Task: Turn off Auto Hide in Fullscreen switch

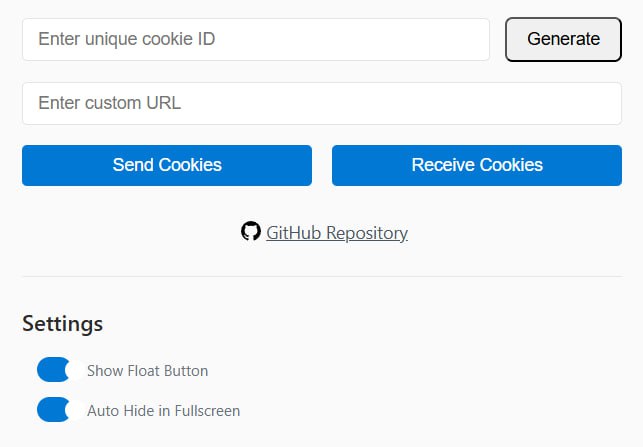Action: pyautogui.click(x=53, y=410)
